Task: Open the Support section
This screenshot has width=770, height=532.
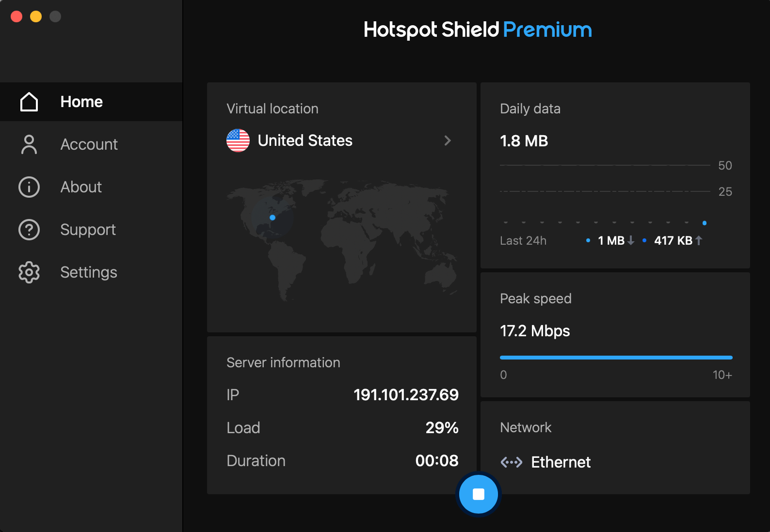Action: (x=91, y=230)
